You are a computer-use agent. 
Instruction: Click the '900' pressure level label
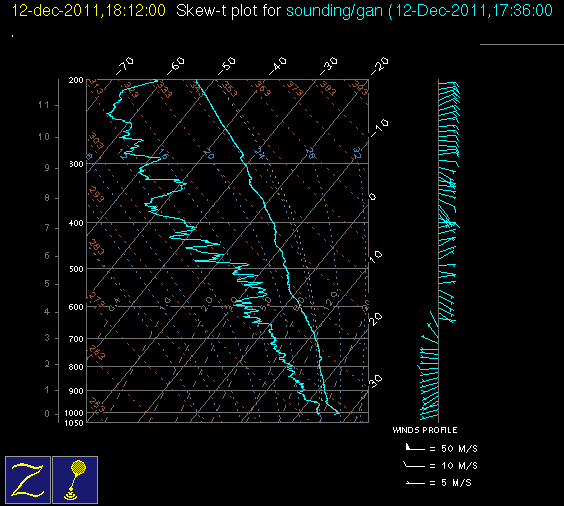click(x=76, y=391)
